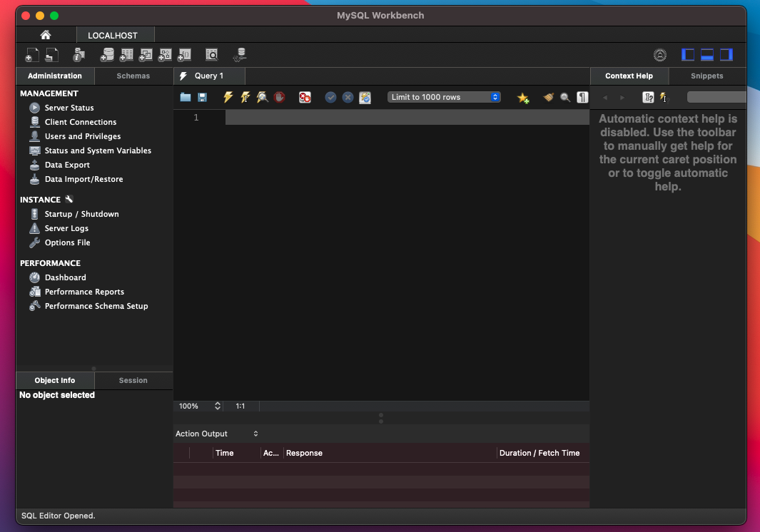Open Performance Reports
Screen dimensions: 760x532
click(x=84, y=292)
